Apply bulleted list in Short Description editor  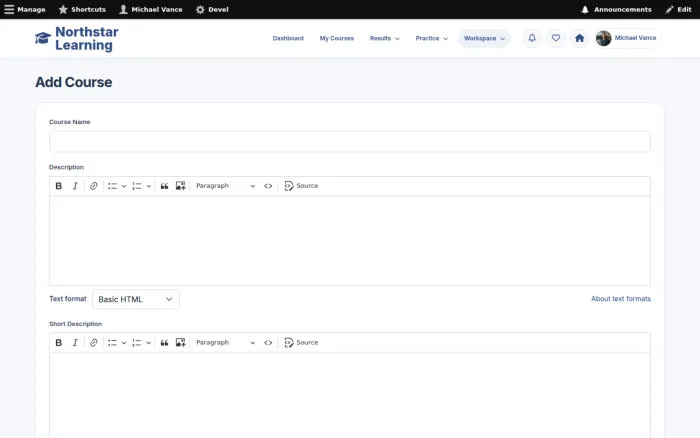point(112,342)
